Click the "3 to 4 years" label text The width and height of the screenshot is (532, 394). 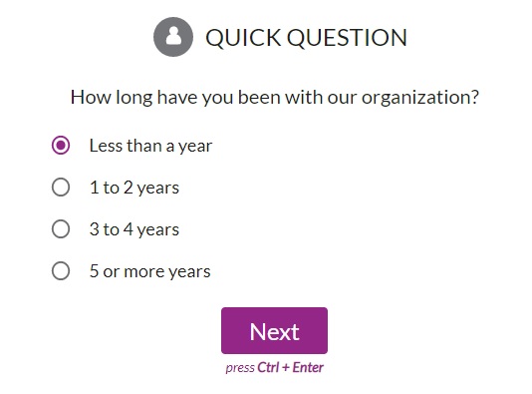pos(134,229)
